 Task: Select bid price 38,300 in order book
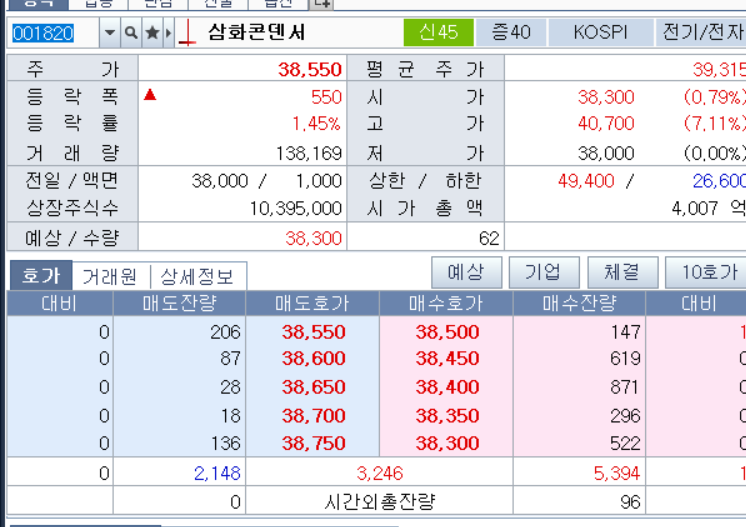(447, 443)
